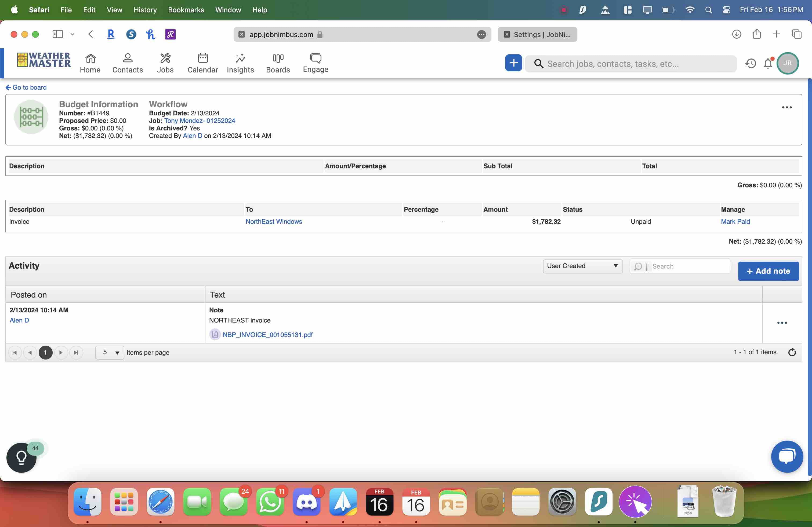The height and width of the screenshot is (527, 812).
Task: Expand the User Created filter dropdown
Action: coord(582,266)
